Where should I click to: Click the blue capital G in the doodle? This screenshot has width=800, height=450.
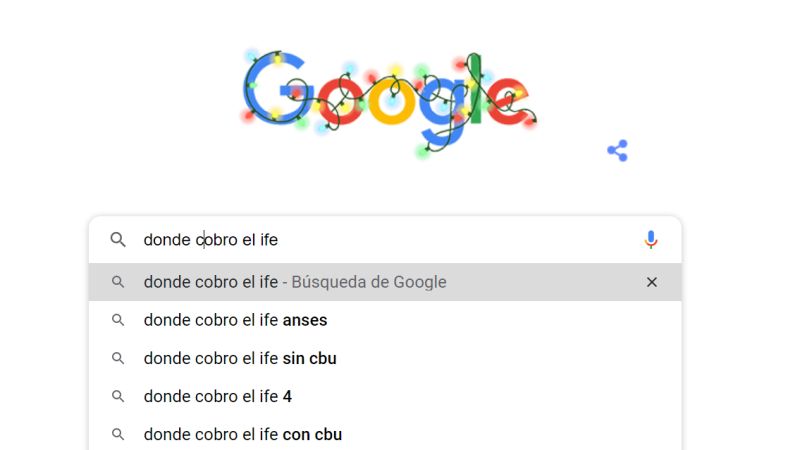(274, 90)
